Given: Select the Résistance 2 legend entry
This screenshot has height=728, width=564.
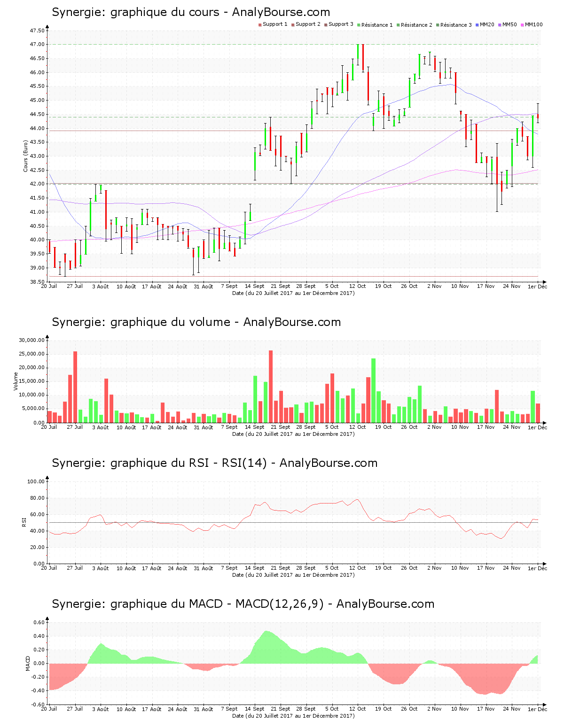Looking at the screenshot, I should coord(414,24).
